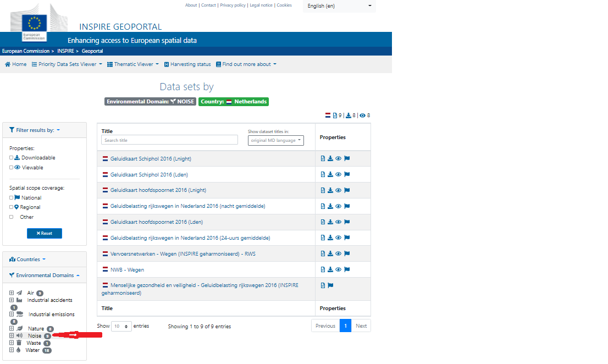This screenshot has height=364, width=608.
Task: Click download icon for Geluidkaart Schiphol 2016 (Lnight)
Action: pos(330,158)
